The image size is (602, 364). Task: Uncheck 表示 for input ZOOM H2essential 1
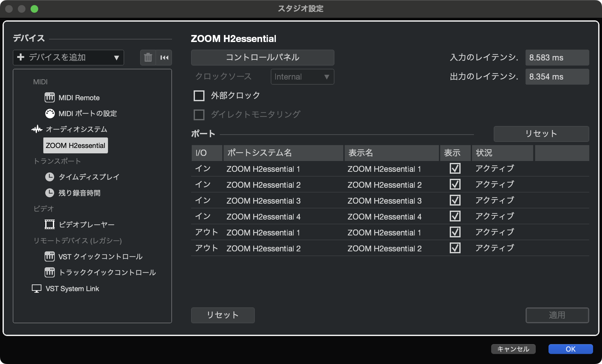pos(455,168)
